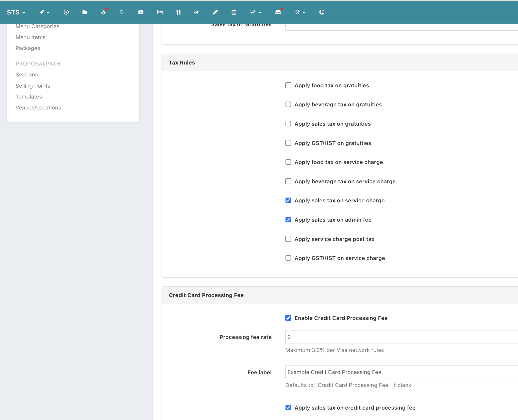Open Sections under ProposalPath

tap(27, 75)
